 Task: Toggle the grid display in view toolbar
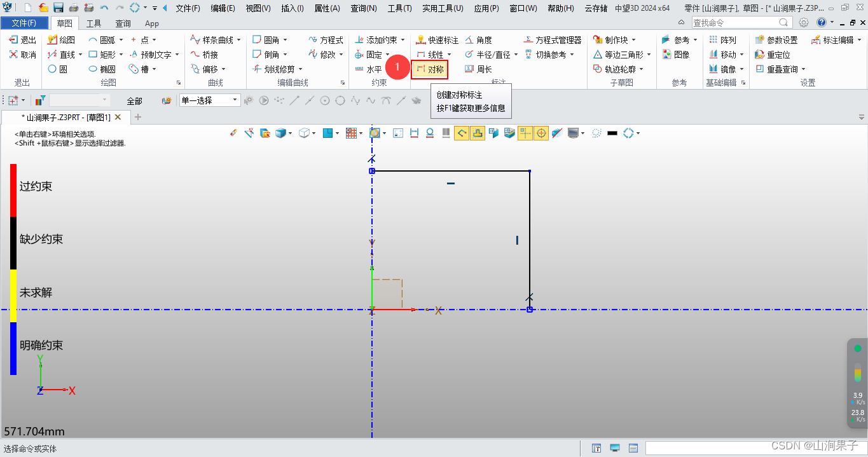pyautogui.click(x=353, y=133)
